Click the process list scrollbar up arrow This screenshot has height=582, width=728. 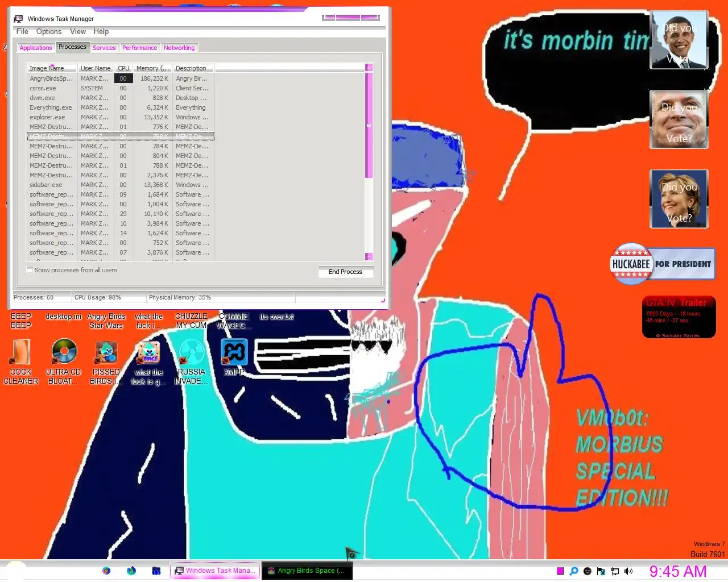[369, 68]
